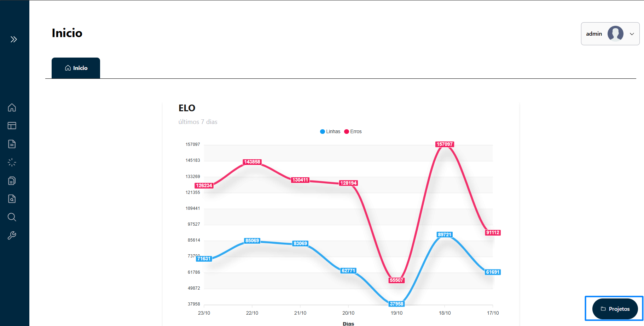Viewport: 644px width, 326px height.
Task: Open the stacked documents icon in sidebar
Action: (x=12, y=181)
